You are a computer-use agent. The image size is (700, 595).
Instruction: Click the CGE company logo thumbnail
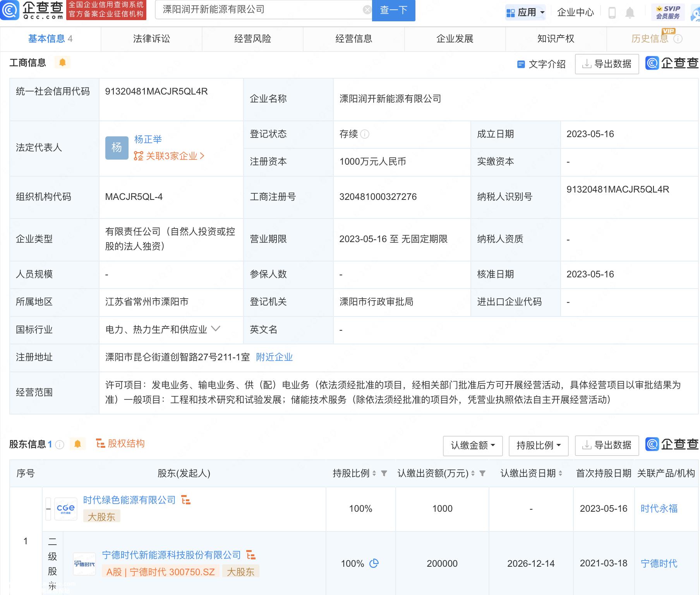click(x=66, y=509)
